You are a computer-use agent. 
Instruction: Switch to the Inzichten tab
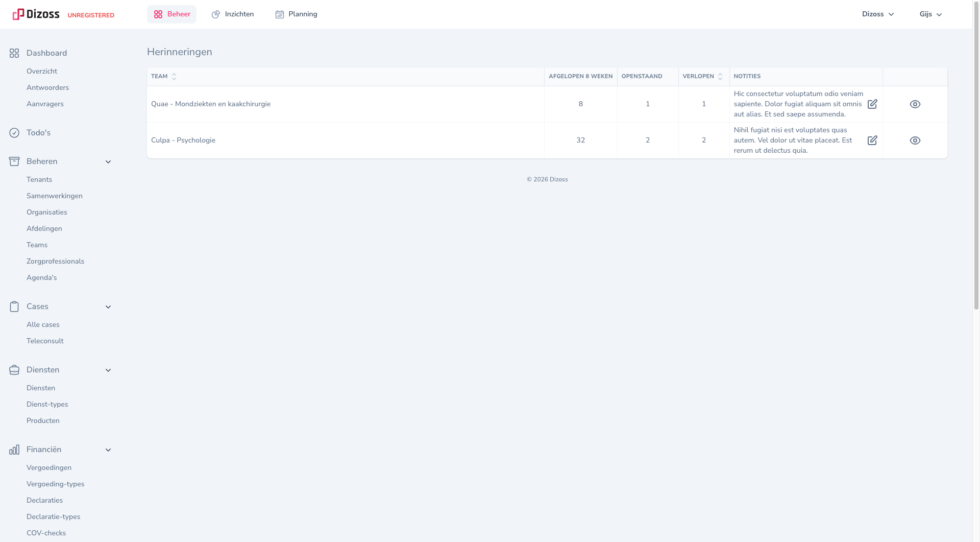(233, 14)
